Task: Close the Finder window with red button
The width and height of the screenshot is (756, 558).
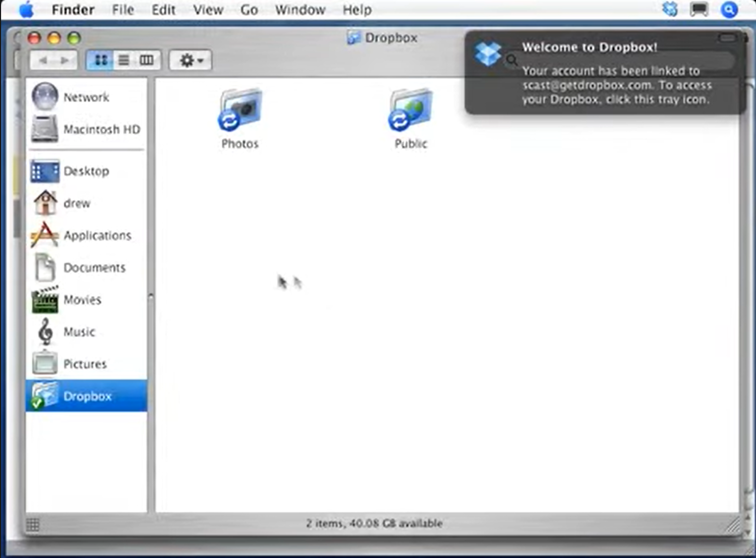Action: click(x=34, y=38)
